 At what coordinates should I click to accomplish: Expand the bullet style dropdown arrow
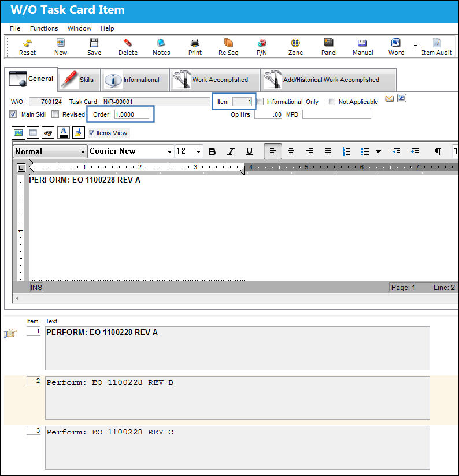(x=379, y=151)
